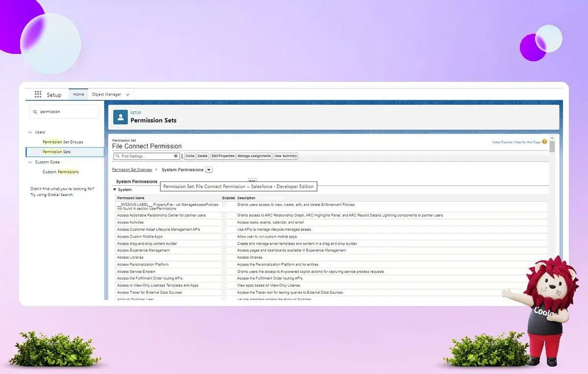This screenshot has height=374, width=588.
Task: Open the Help for this Page link
Action: (x=527, y=142)
